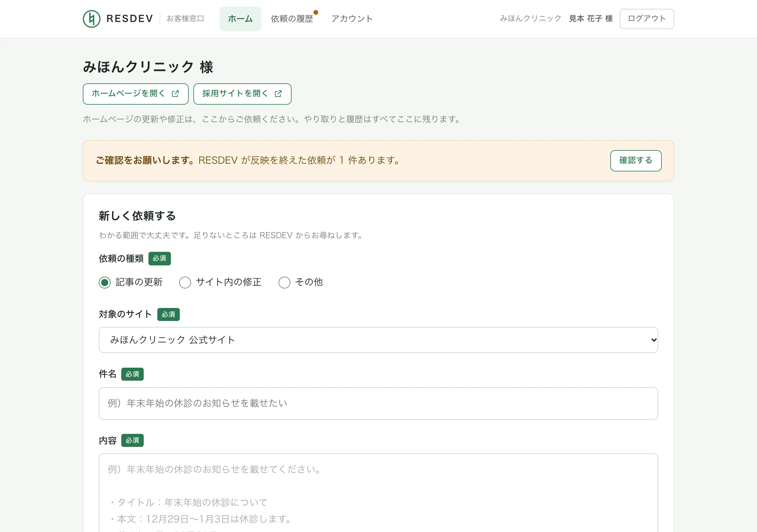Click the notification dot on 依頼の履歴
757x532 pixels.
[316, 12]
